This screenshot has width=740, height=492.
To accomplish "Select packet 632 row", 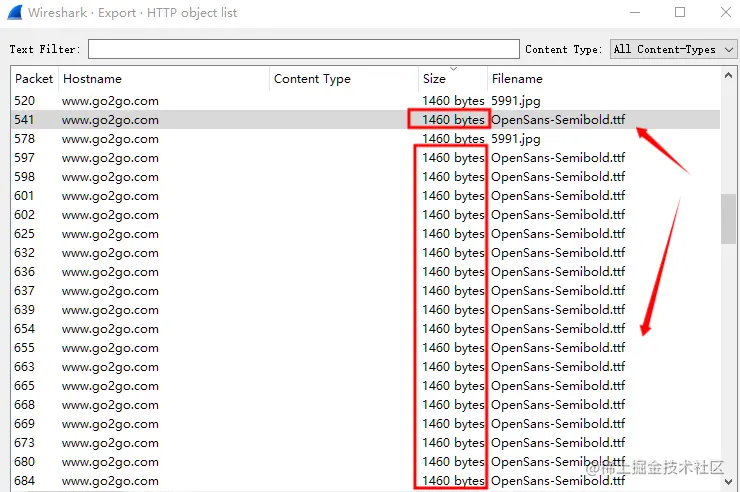I will click(366, 252).
